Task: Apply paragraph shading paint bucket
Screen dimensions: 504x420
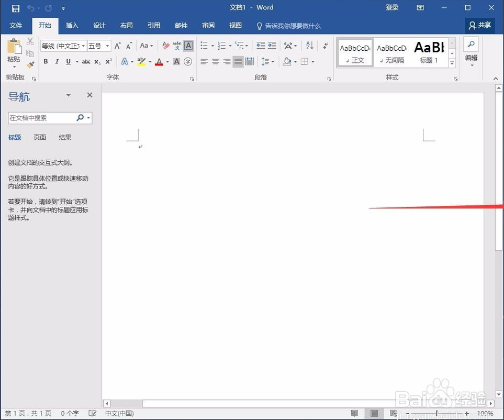Action: coord(287,61)
